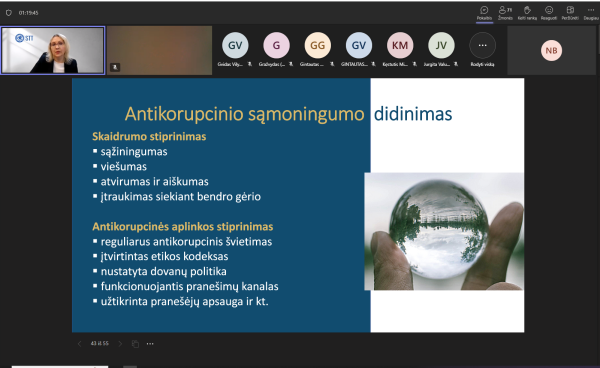Select the NB participant tile
This screenshot has width=600, height=368.
pos(551,50)
